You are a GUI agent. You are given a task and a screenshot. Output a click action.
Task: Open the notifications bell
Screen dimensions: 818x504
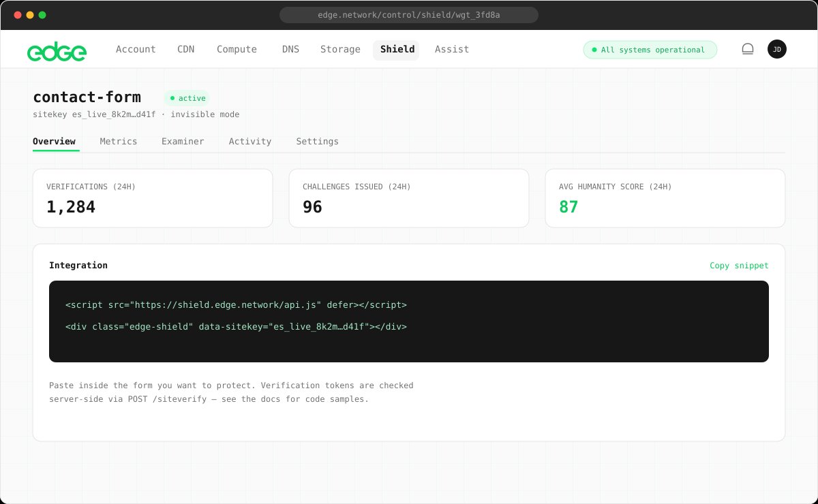point(748,49)
